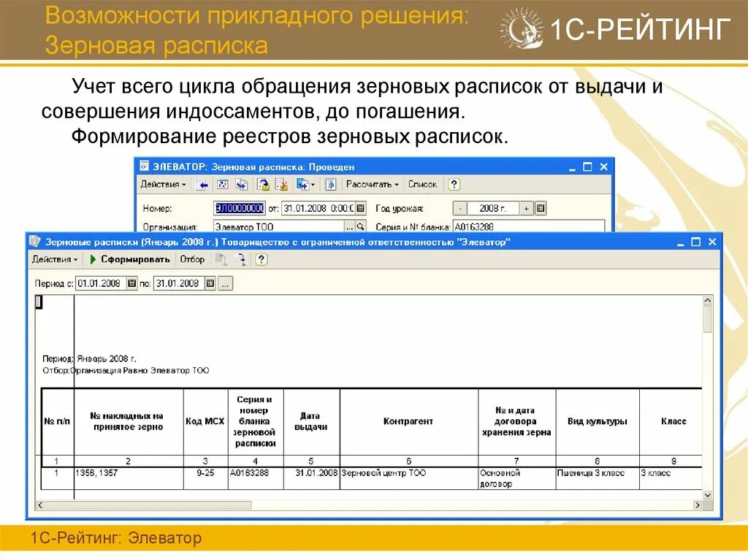The width and height of the screenshot is (748, 560).
Task: Open calendar for period end date
Action: 210,283
